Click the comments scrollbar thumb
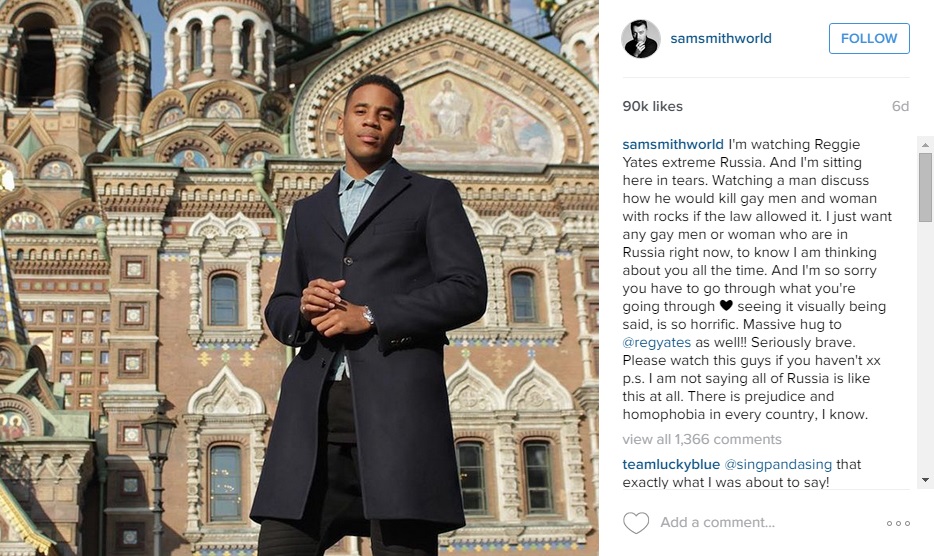934x556 pixels. click(925, 187)
